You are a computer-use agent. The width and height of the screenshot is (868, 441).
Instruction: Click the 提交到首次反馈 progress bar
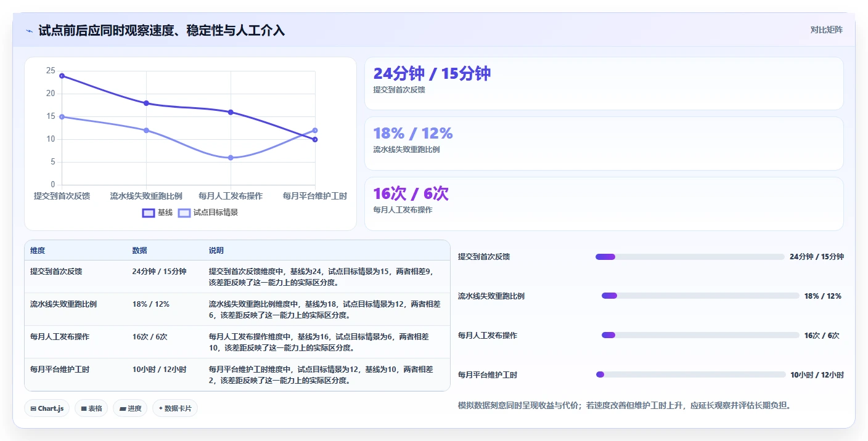tap(690, 257)
